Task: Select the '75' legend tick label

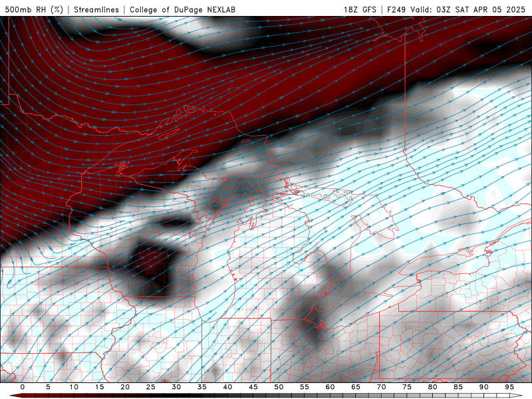Action: point(407,387)
